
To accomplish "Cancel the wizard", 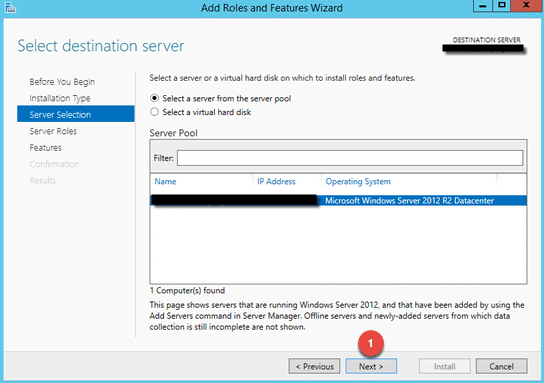I will [501, 366].
